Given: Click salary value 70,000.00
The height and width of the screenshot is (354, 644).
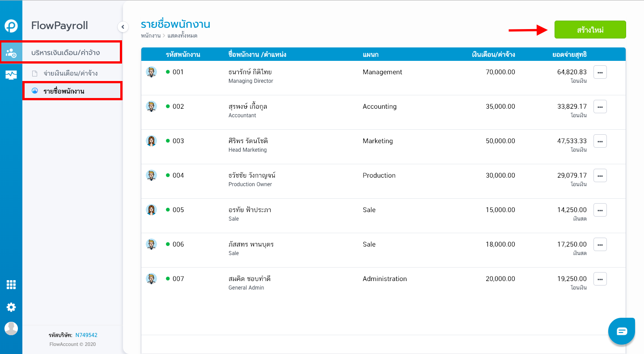Looking at the screenshot, I should pyautogui.click(x=500, y=72).
